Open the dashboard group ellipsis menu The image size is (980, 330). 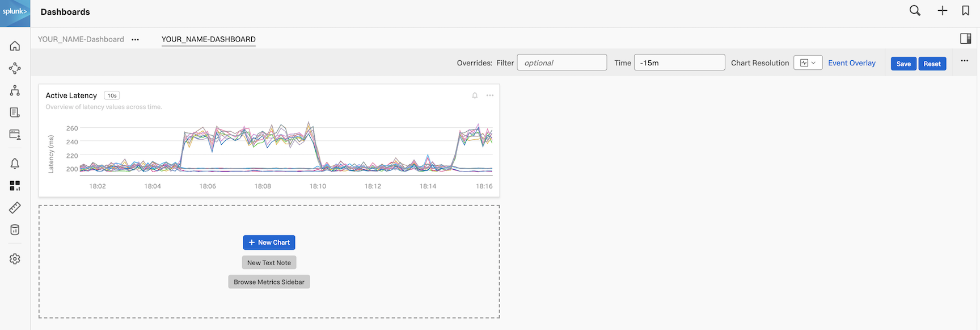pyautogui.click(x=135, y=40)
